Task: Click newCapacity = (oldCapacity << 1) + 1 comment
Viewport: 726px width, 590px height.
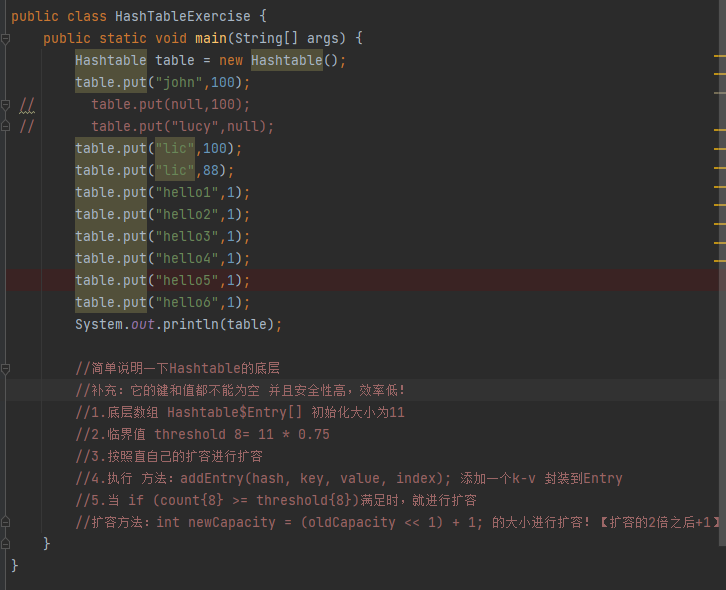Action: click(x=398, y=522)
